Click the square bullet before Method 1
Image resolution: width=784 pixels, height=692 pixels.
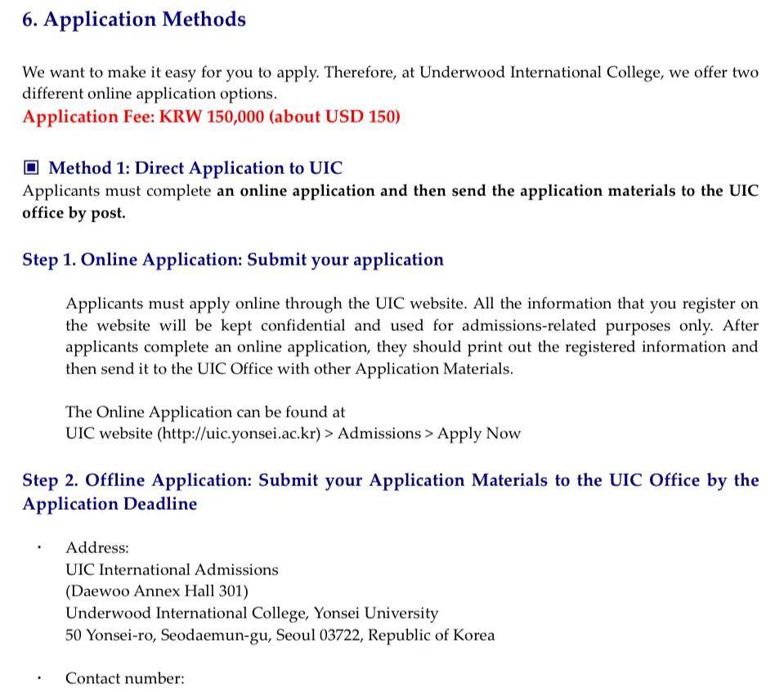coord(31,167)
